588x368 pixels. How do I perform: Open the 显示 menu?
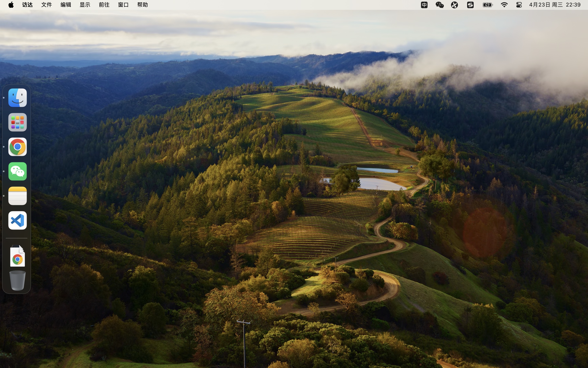coord(85,5)
